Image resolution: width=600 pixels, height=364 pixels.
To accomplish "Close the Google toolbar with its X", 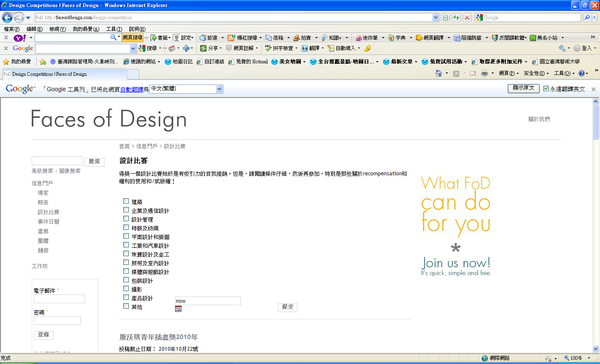I will pos(6,48).
